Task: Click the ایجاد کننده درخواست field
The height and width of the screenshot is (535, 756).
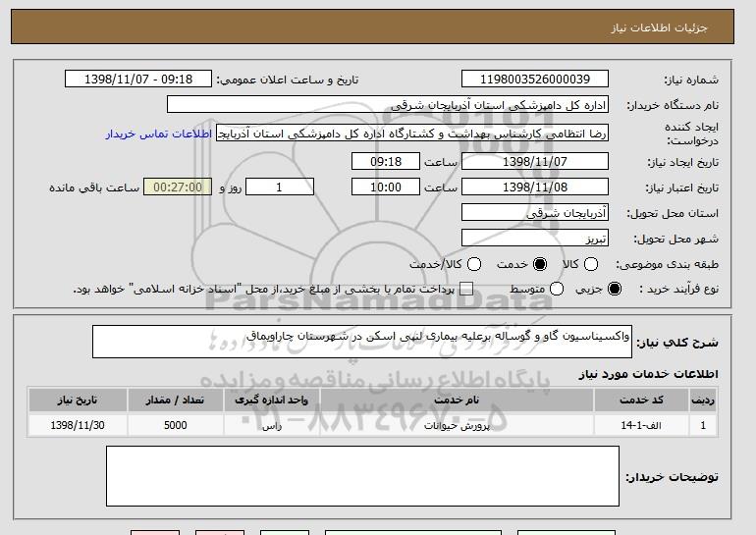Action: pos(412,134)
